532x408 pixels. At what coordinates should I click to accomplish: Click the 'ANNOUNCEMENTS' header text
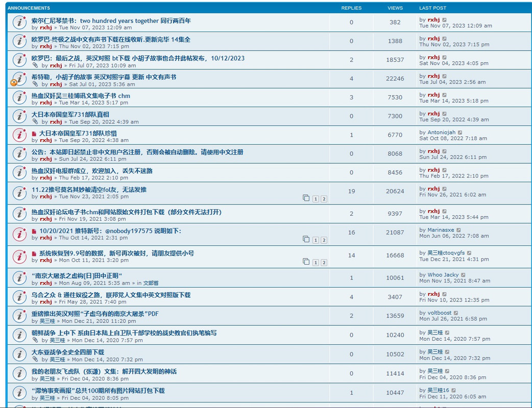(29, 8)
